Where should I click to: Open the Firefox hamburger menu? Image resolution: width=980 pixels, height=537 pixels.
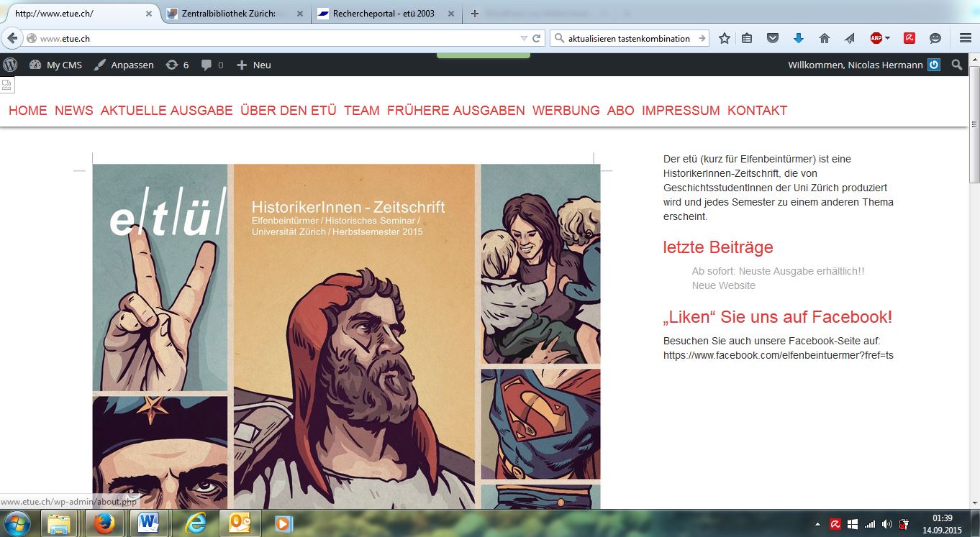pyautogui.click(x=966, y=39)
